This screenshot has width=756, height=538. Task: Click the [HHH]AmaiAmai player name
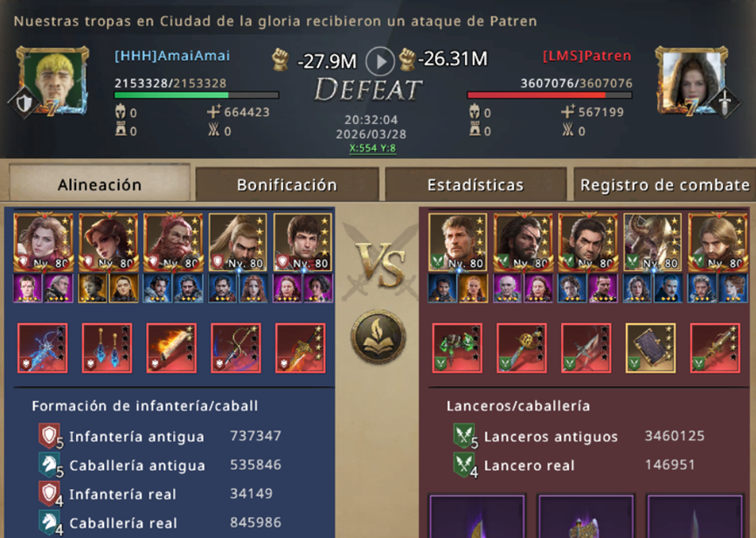pyautogui.click(x=172, y=56)
